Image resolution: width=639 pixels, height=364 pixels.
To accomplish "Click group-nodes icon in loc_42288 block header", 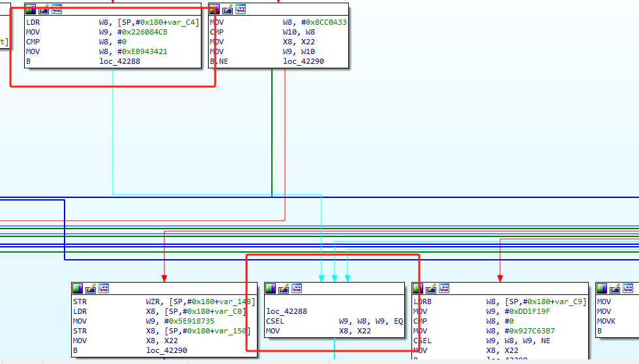I will (297, 288).
